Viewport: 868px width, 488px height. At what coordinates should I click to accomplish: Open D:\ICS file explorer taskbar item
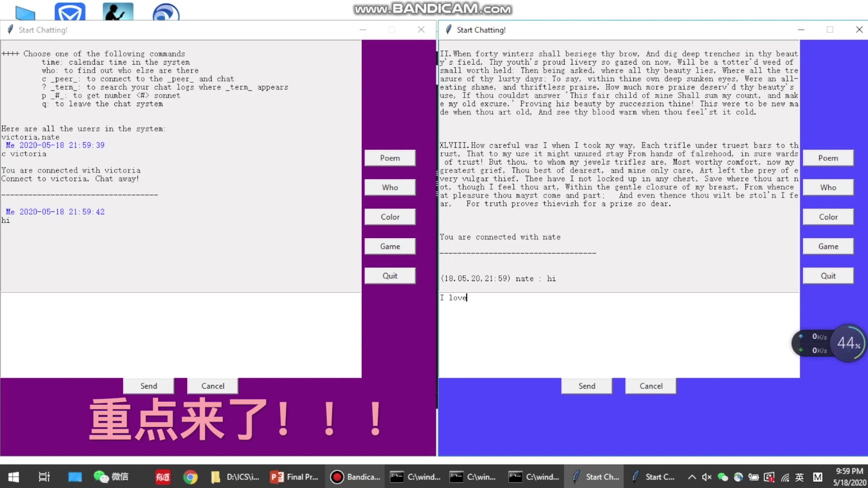tap(235, 477)
